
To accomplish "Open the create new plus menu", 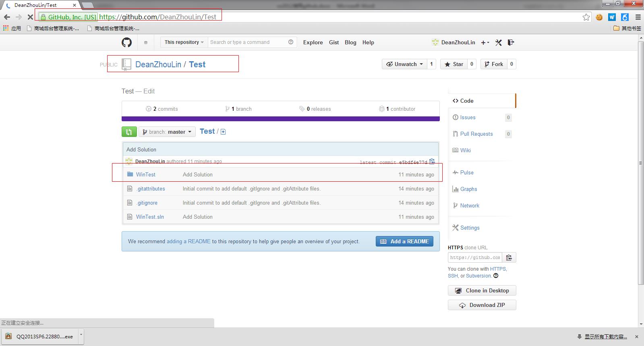I will [485, 42].
